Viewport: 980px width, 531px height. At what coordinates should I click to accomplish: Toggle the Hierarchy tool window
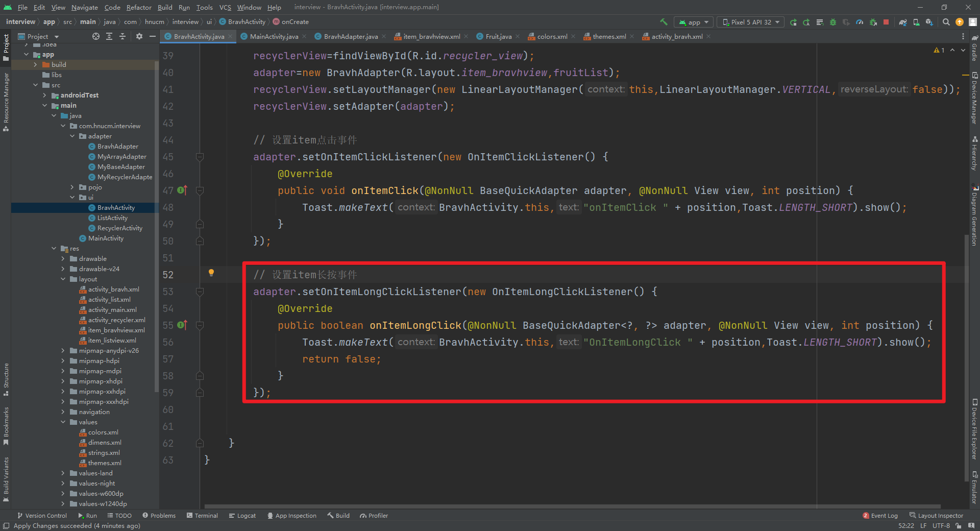point(974,154)
